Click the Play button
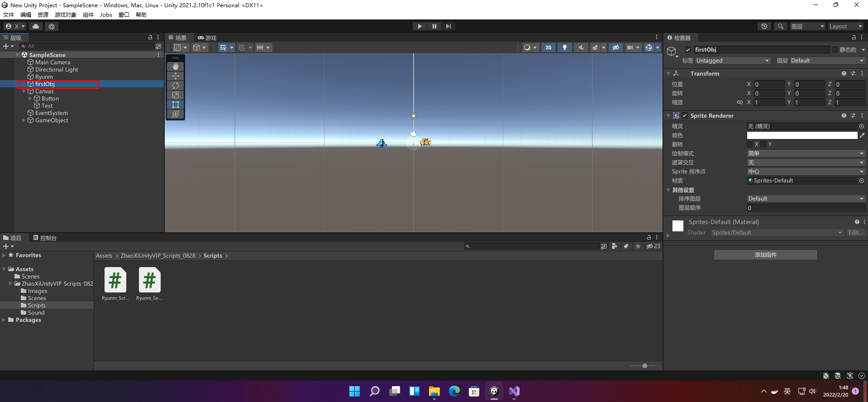 (420, 26)
